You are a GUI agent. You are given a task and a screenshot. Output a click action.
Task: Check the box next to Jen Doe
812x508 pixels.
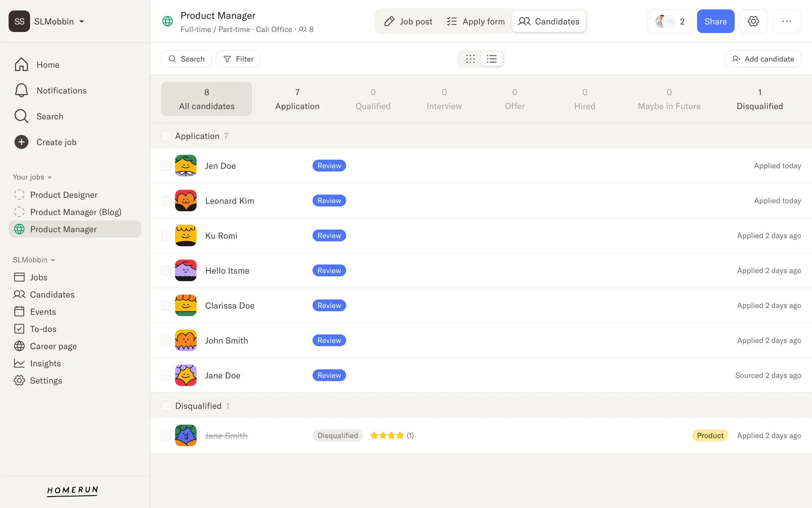coord(166,166)
